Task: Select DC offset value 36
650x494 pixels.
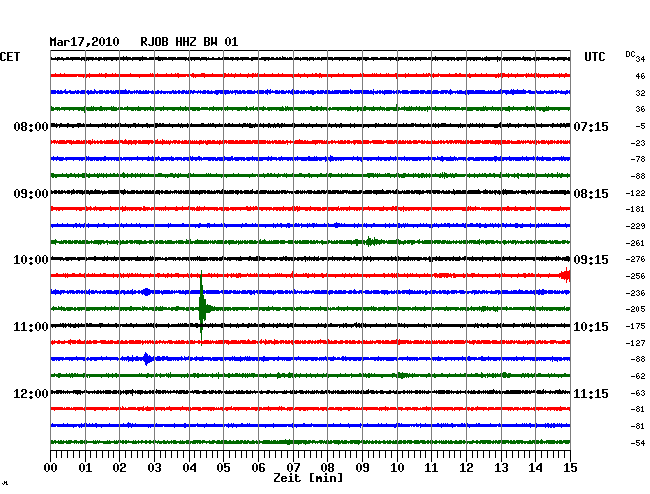Action: pyautogui.click(x=640, y=109)
